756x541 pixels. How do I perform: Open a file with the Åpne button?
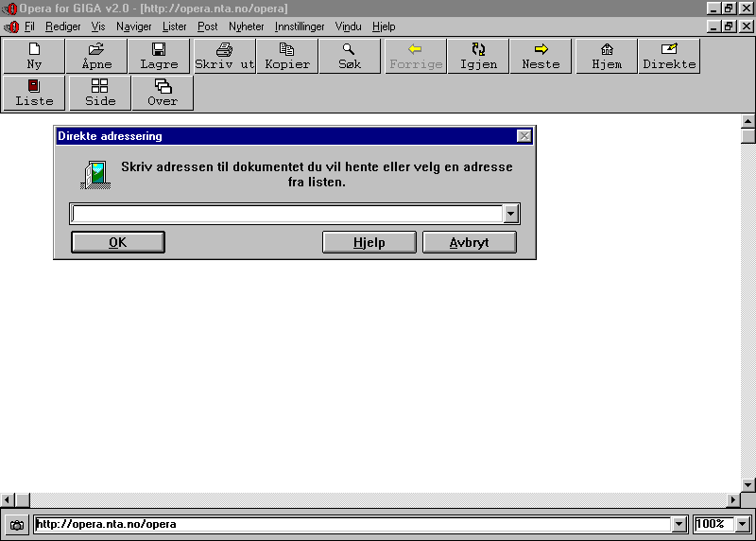(x=96, y=57)
